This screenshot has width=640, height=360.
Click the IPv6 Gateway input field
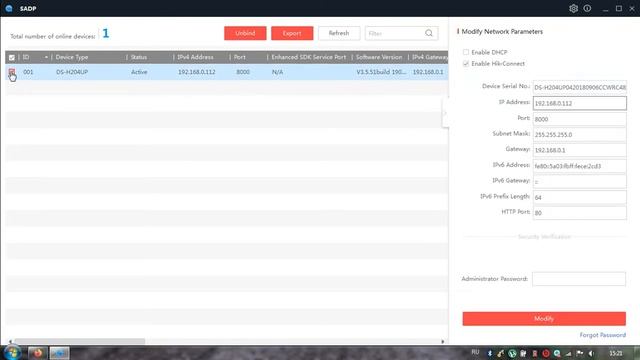tap(580, 181)
